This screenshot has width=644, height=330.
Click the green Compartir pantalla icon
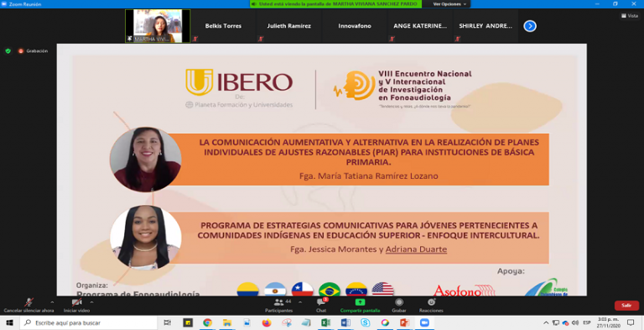tap(360, 302)
